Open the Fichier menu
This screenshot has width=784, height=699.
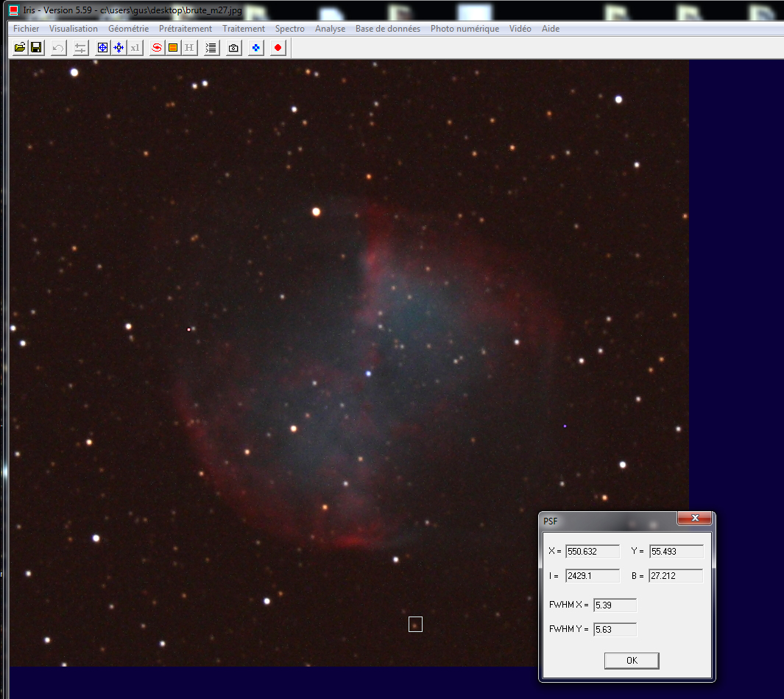[x=26, y=29]
